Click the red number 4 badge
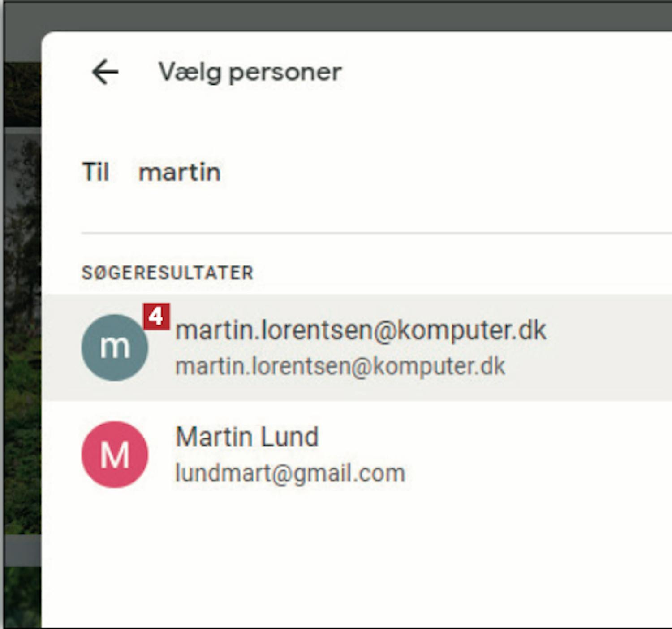Screen dimensions: 672x629 coord(156,317)
